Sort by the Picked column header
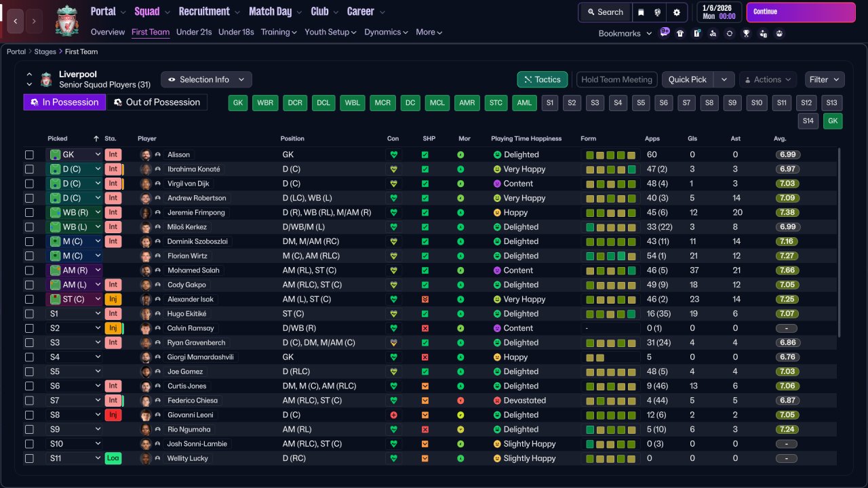This screenshot has height=488, width=868. 58,139
